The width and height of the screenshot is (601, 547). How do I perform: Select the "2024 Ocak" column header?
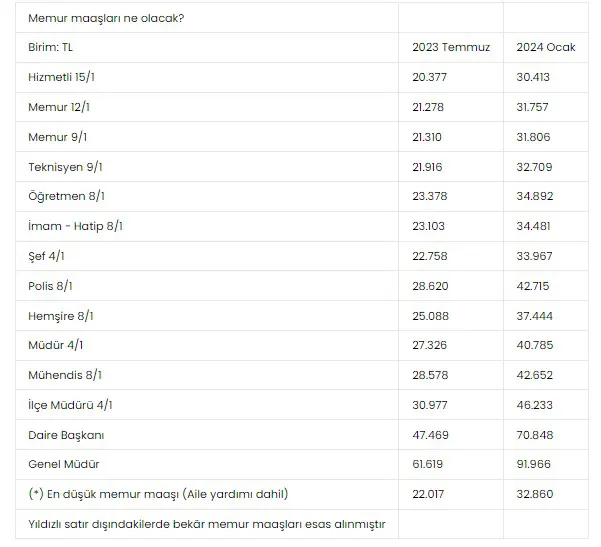545,48
